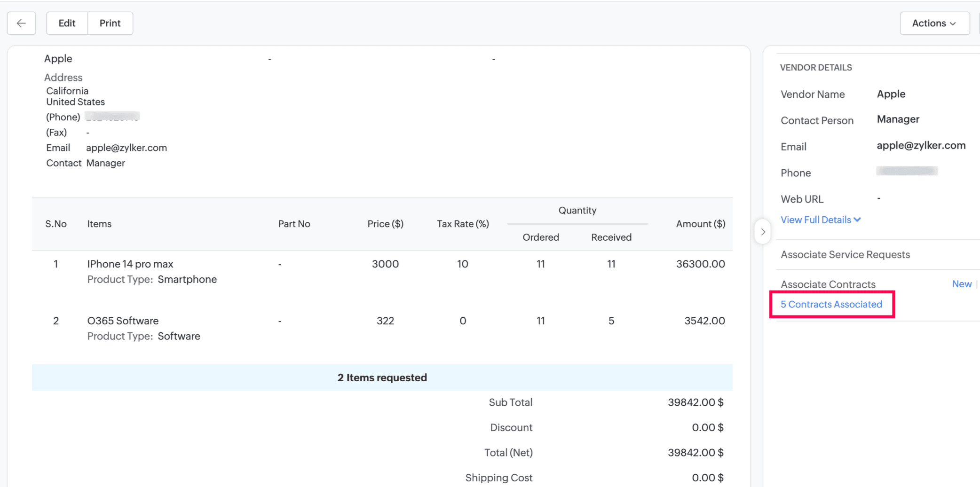The height and width of the screenshot is (487, 980).
Task: Click the Tax Rate (%) column header
Action: [x=463, y=224]
